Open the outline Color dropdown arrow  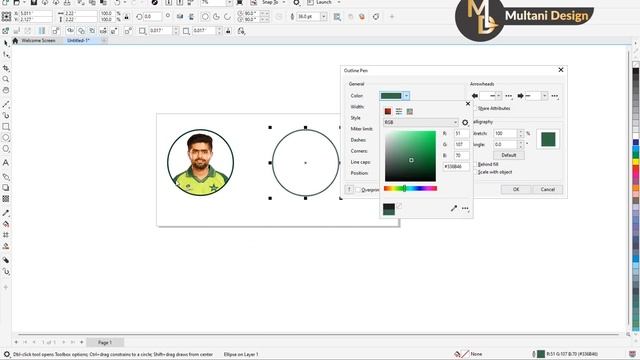[x=406, y=96]
